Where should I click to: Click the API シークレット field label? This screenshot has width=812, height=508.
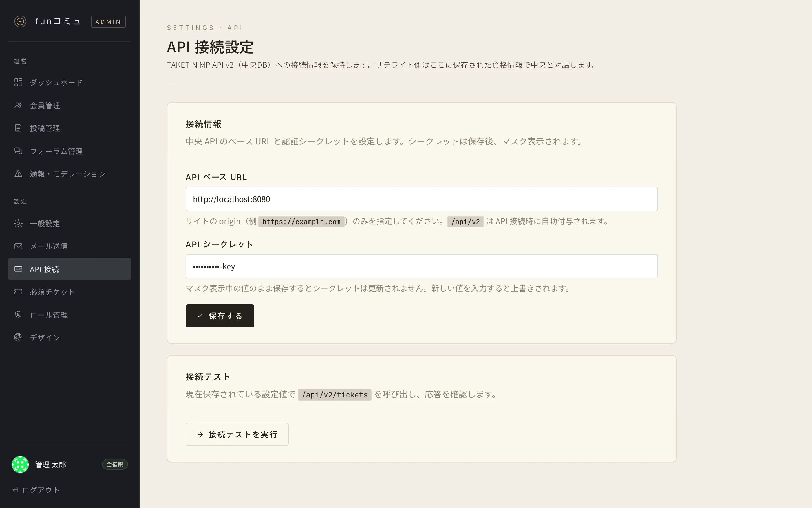tap(219, 244)
